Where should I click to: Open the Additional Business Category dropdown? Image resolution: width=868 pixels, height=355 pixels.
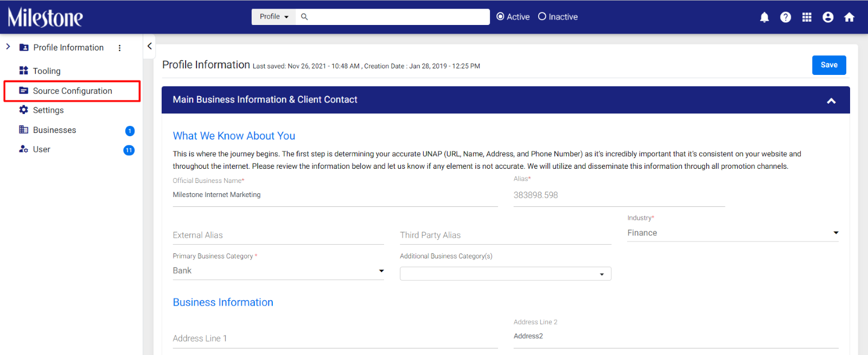[x=506, y=274]
